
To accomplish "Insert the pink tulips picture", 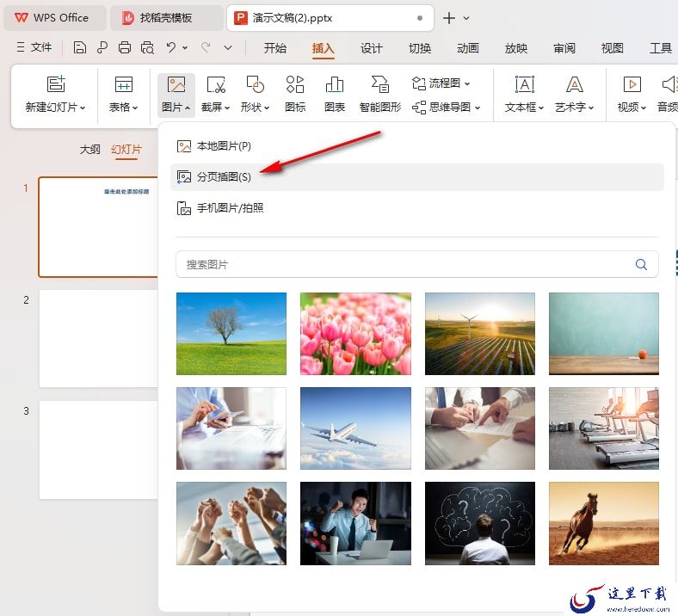I will point(355,334).
